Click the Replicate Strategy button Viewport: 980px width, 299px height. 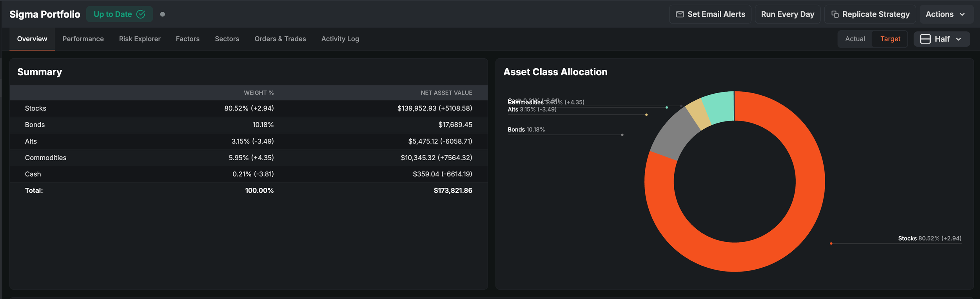[x=870, y=14]
